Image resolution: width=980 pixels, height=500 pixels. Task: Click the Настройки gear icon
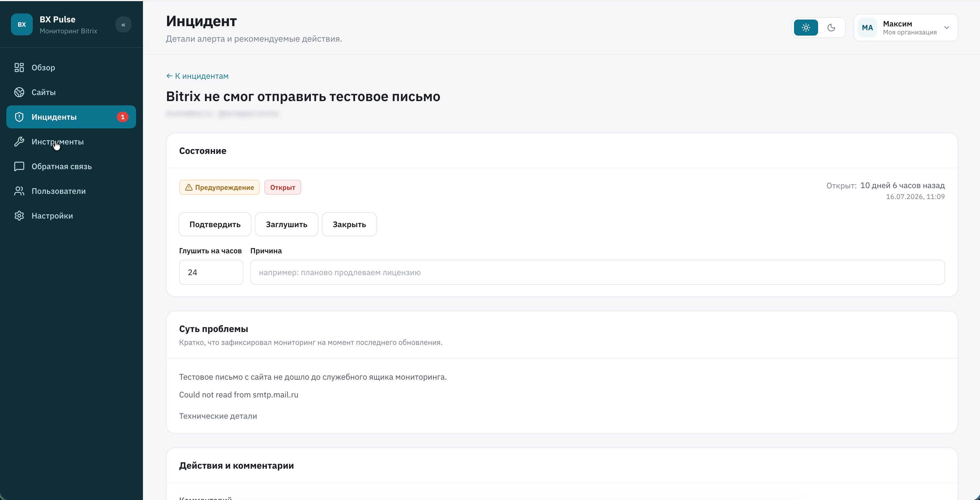click(x=19, y=216)
